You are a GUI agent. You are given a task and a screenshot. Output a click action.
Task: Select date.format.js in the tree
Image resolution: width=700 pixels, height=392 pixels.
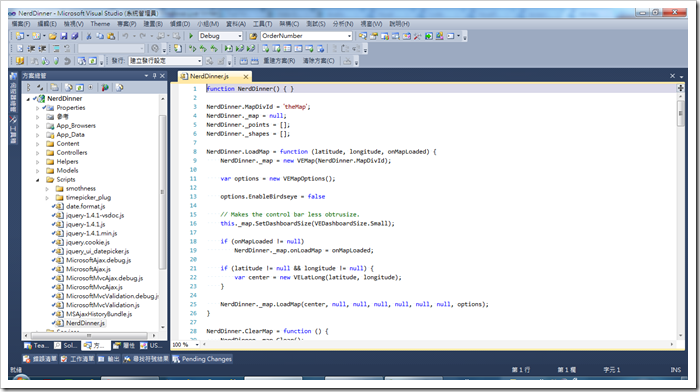85,206
